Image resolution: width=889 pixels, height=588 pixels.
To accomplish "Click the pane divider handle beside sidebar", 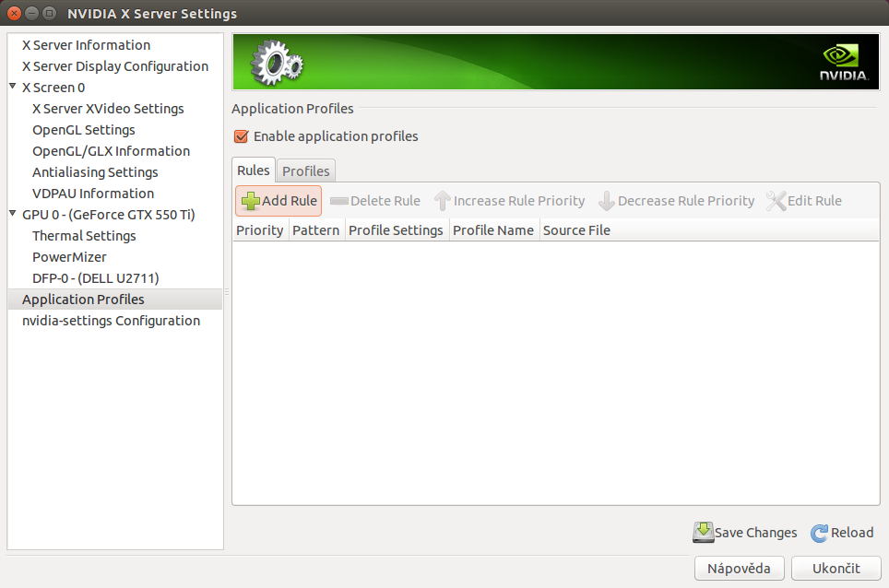I will (227, 292).
